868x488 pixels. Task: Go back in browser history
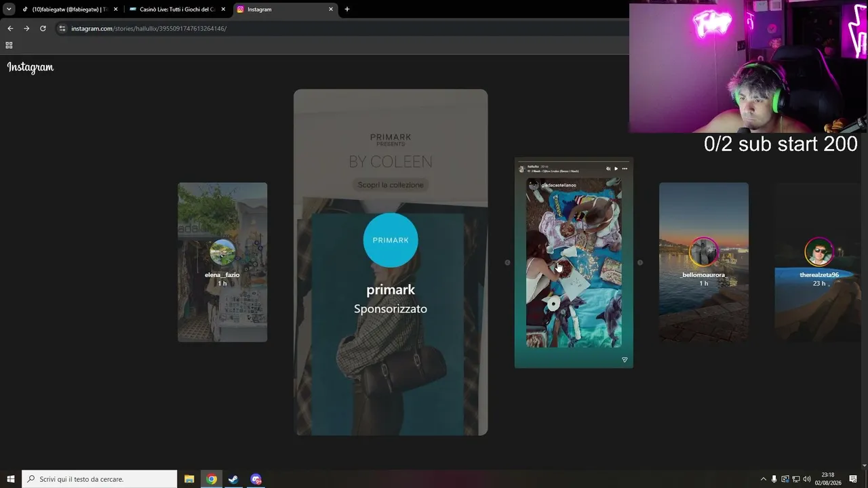(x=10, y=28)
